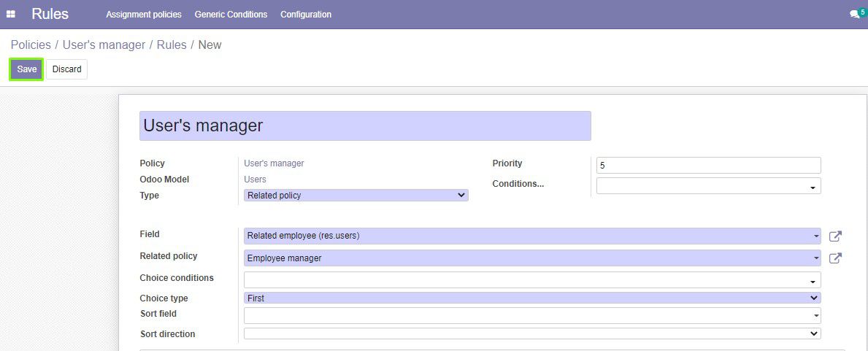Discard the rule changes
The height and width of the screenshot is (351, 868).
[x=66, y=69]
